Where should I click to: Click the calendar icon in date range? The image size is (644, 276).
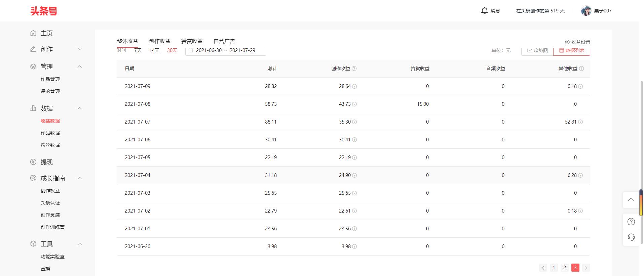pos(191,50)
